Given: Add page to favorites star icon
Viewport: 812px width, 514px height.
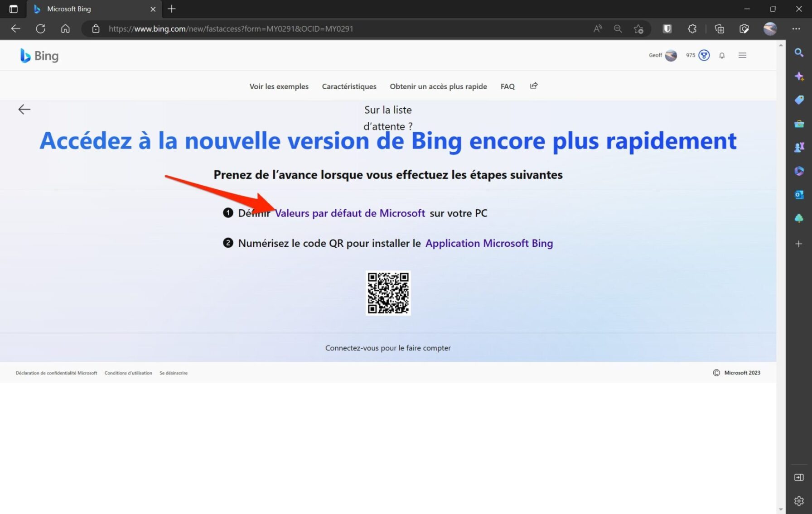Looking at the screenshot, I should (x=638, y=29).
